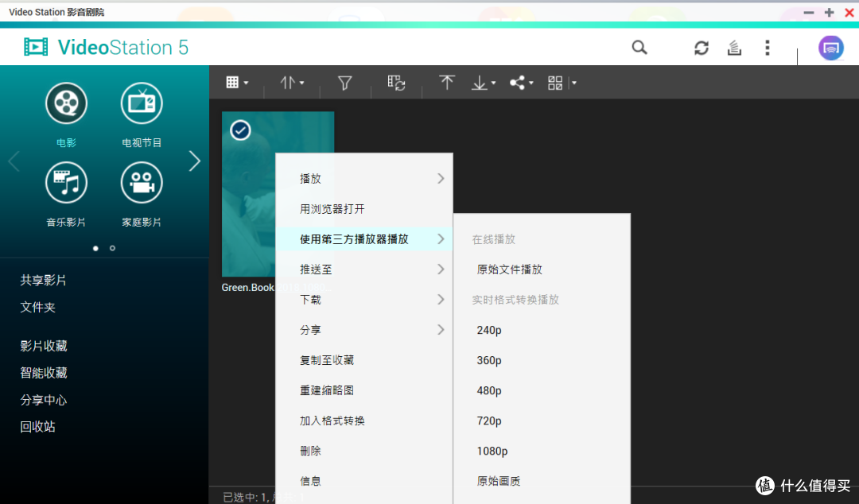
Task: Open the search magnifier icon
Action: coord(639,48)
